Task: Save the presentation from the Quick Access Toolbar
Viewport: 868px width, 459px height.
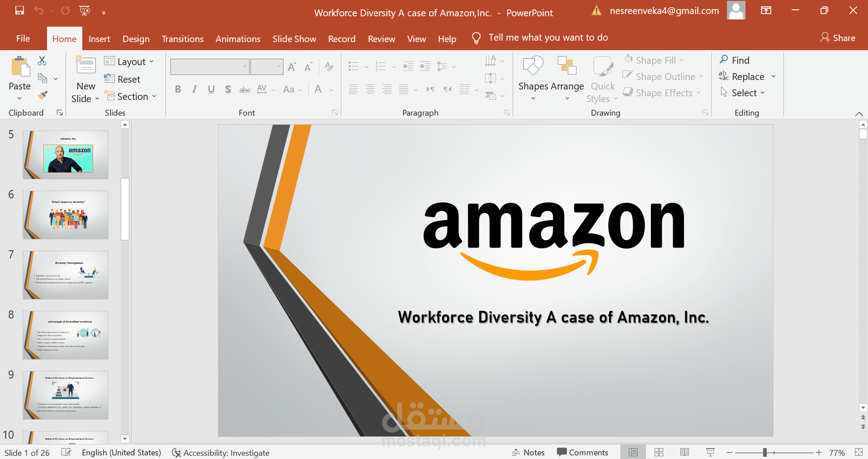Action: coord(19,10)
